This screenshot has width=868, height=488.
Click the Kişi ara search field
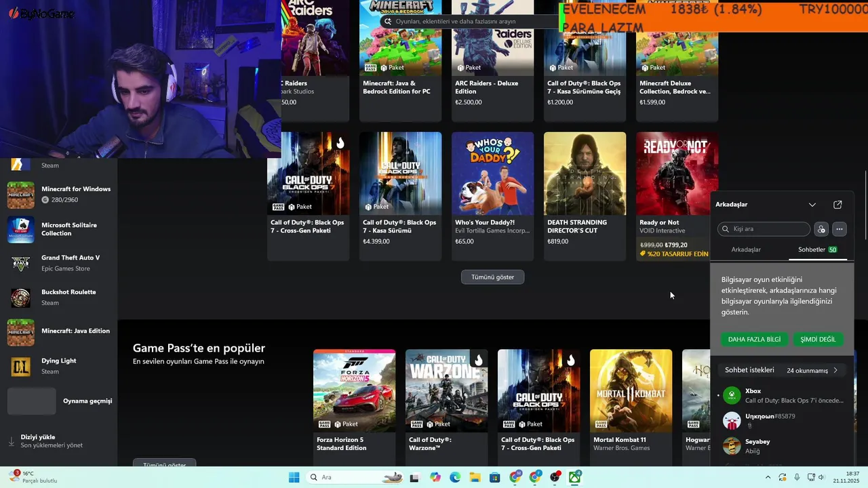click(x=764, y=229)
